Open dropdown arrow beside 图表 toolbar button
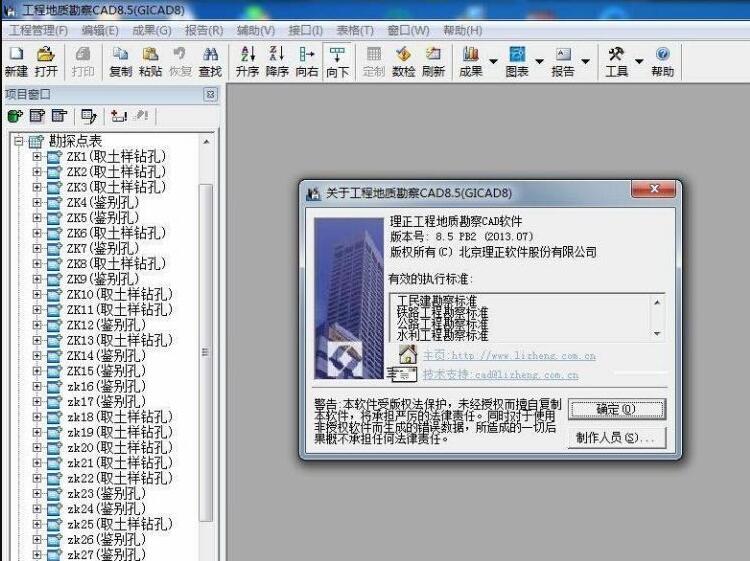The image size is (750, 561). pos(539,61)
